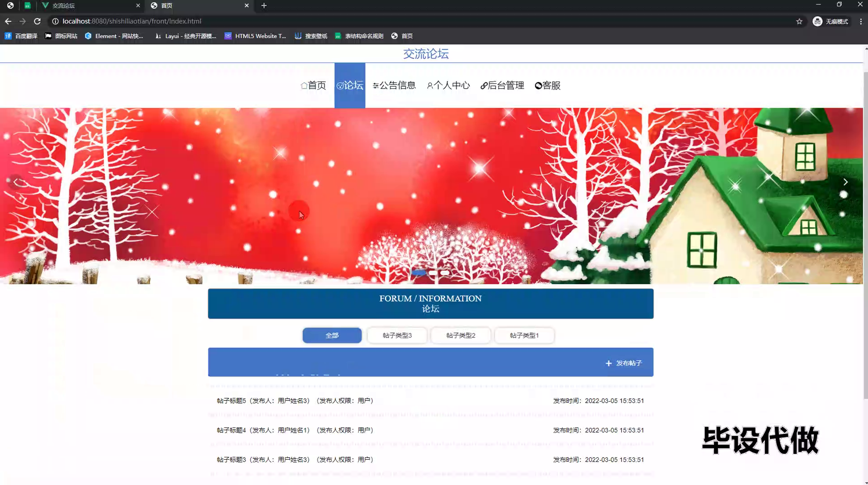Close the 交流论坛 browser tab

[x=138, y=5]
